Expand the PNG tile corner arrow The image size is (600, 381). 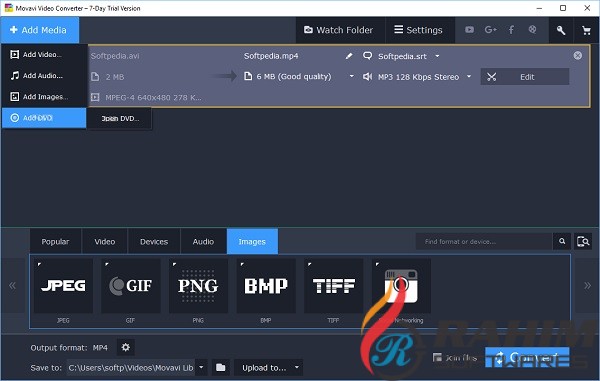tap(174, 264)
